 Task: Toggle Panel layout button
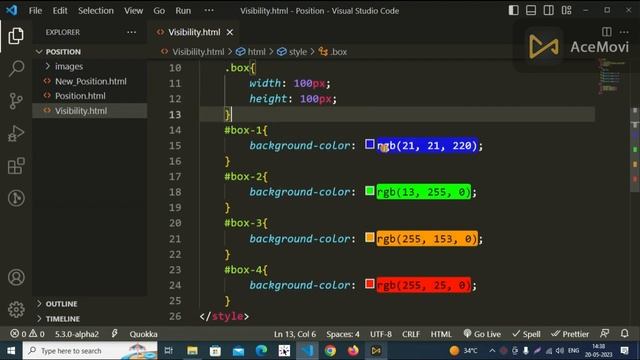(531, 10)
